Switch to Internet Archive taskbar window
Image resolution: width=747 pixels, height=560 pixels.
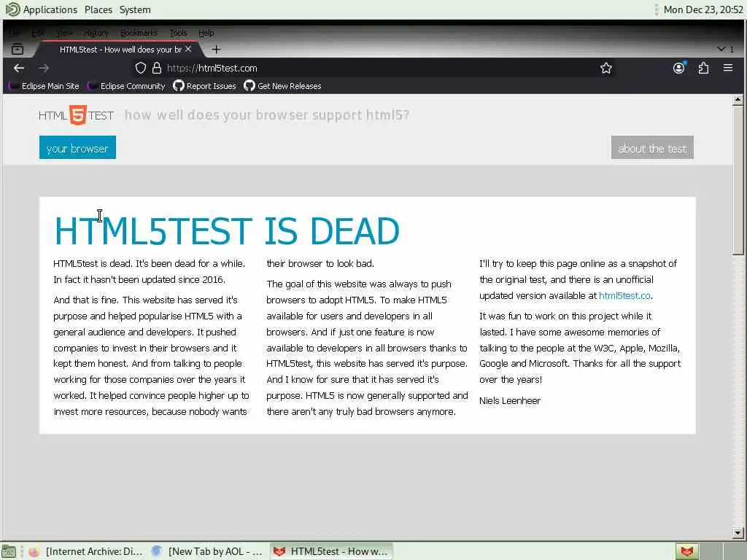point(86,551)
